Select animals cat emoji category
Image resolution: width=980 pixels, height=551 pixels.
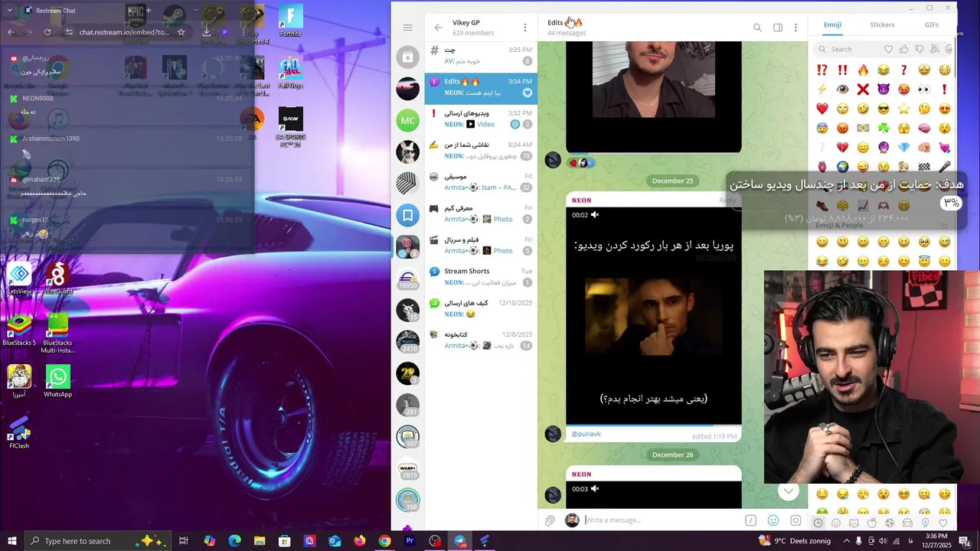(854, 523)
